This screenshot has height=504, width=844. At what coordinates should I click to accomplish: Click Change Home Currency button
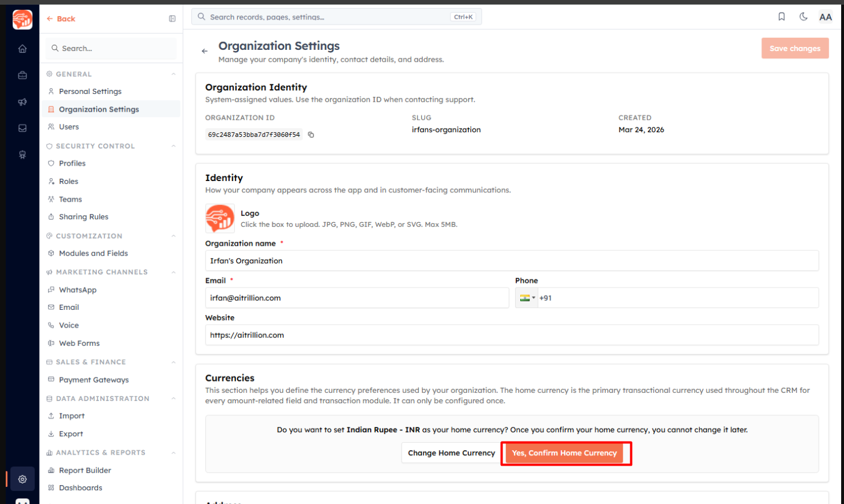coord(452,453)
